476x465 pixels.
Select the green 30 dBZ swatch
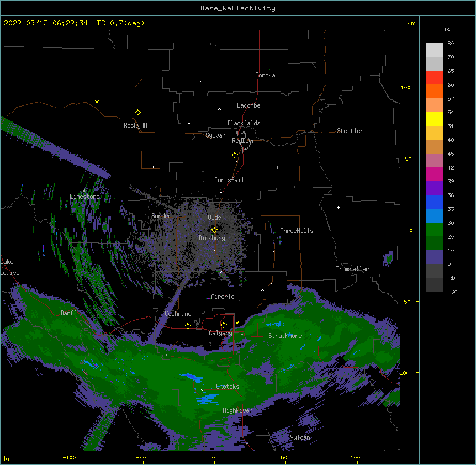[x=434, y=230]
